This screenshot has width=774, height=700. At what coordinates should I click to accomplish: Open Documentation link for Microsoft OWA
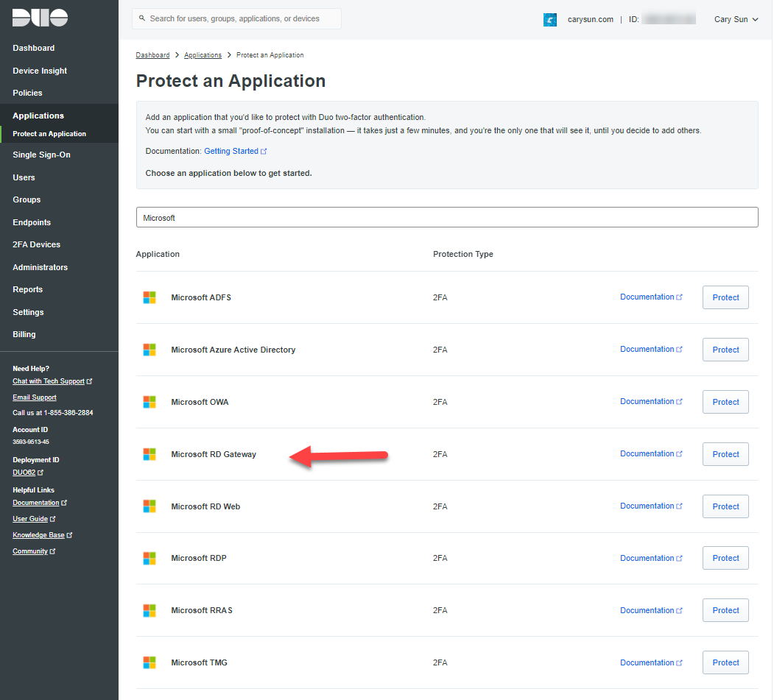[x=652, y=402]
